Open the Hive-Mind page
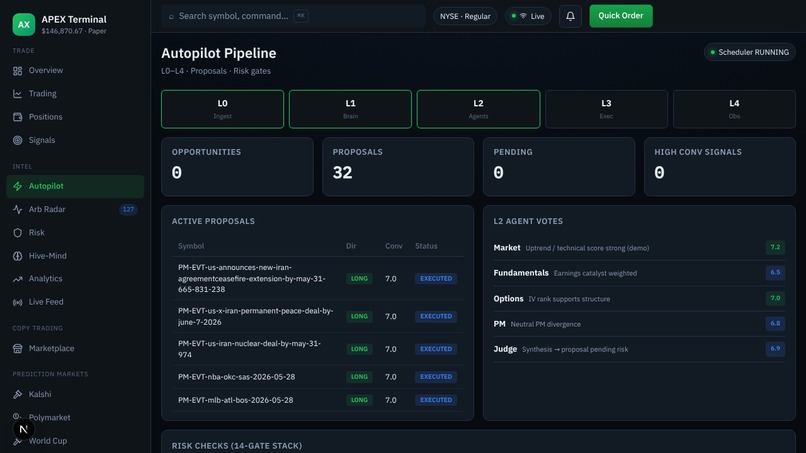806x453 pixels. [75, 256]
